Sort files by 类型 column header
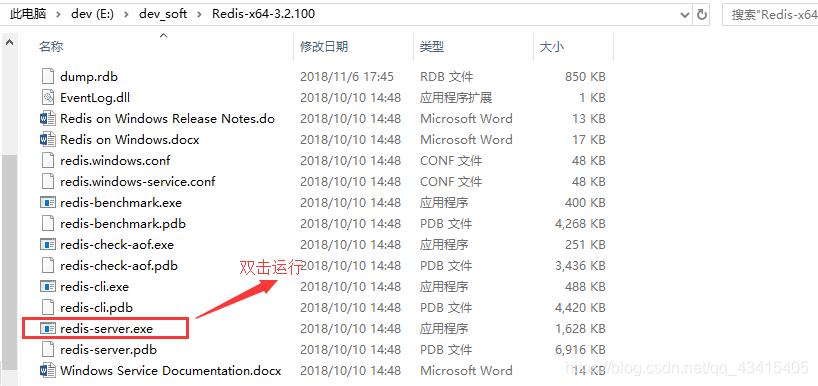Screen dimensions: 818x386 [432, 47]
